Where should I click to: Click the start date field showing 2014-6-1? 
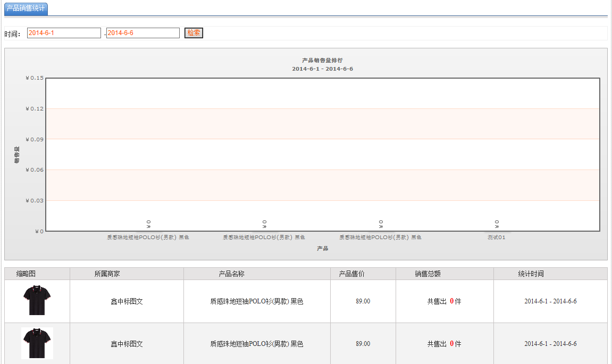pyautogui.click(x=64, y=33)
